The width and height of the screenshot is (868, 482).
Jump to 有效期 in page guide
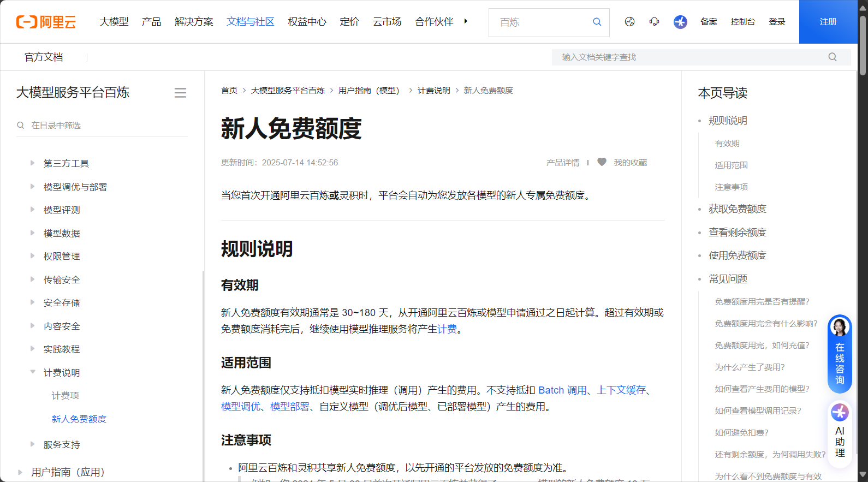tap(727, 143)
